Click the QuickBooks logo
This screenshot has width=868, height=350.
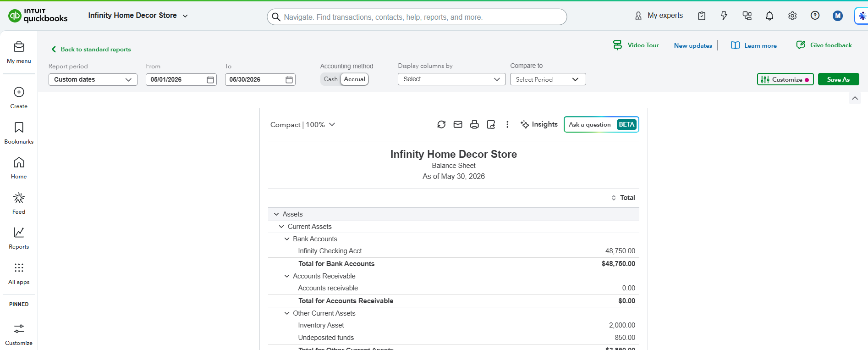(x=38, y=16)
